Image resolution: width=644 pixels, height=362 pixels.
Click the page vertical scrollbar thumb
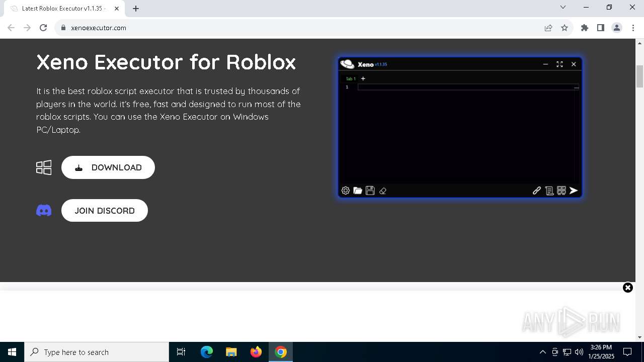[640, 76]
